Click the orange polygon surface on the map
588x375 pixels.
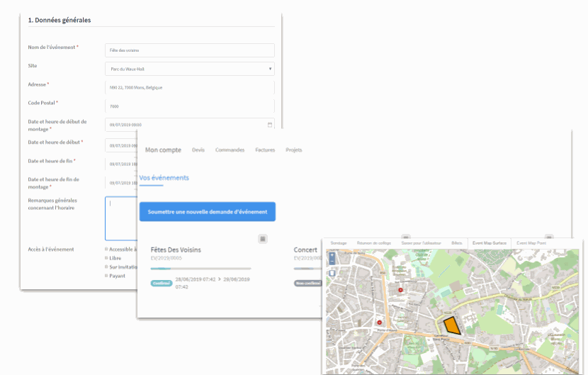(x=452, y=325)
